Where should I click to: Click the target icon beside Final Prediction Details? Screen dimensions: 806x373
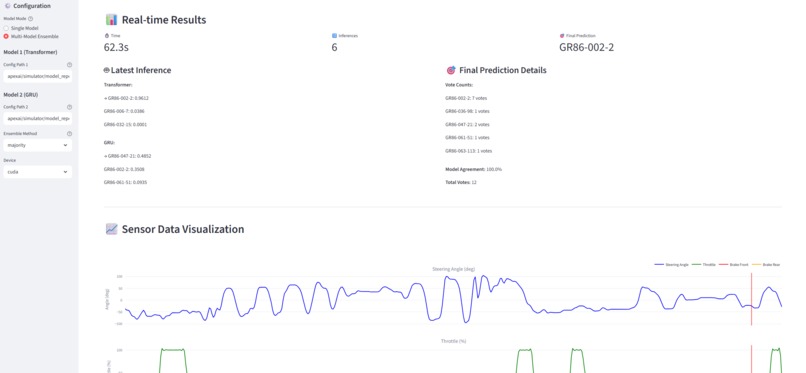[x=451, y=70]
